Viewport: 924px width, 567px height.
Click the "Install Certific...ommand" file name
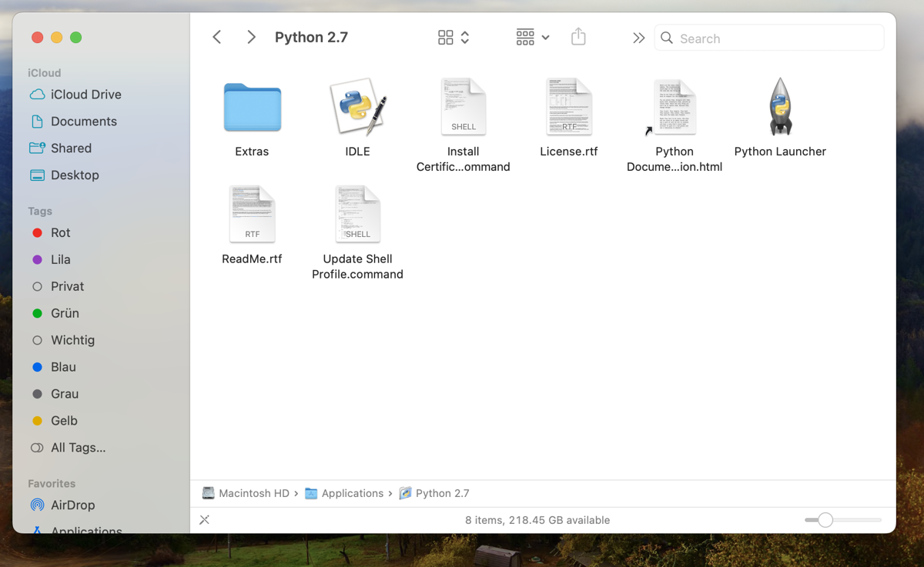click(464, 159)
